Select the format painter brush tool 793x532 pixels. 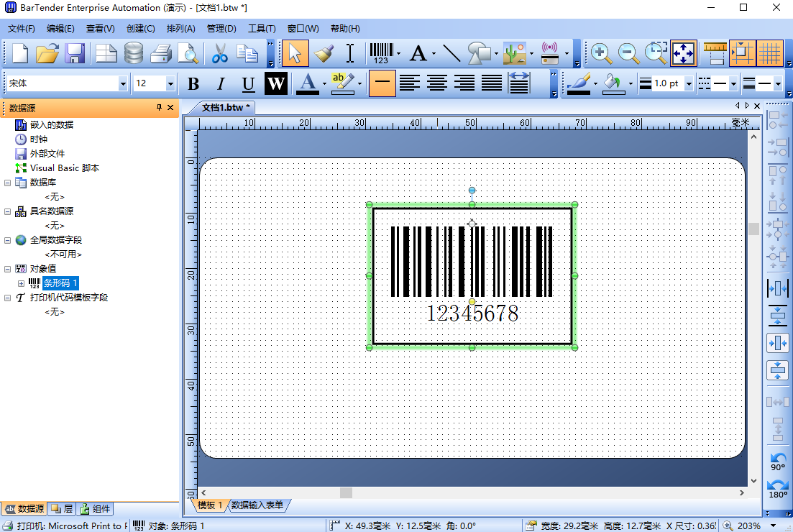(x=324, y=53)
